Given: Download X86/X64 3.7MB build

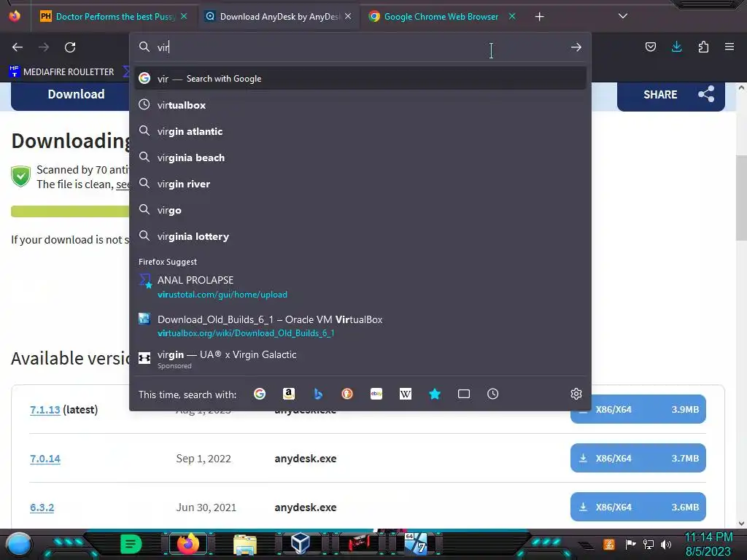Looking at the screenshot, I should [x=638, y=458].
